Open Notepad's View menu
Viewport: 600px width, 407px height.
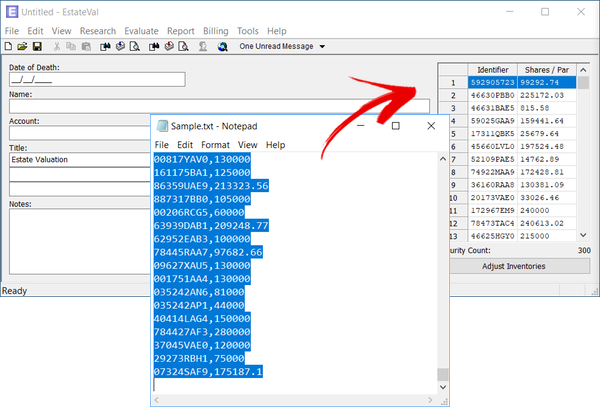pyautogui.click(x=248, y=145)
